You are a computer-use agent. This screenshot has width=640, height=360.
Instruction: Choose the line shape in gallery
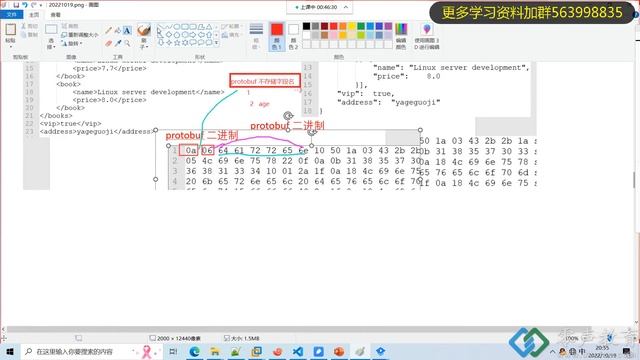coord(161,27)
